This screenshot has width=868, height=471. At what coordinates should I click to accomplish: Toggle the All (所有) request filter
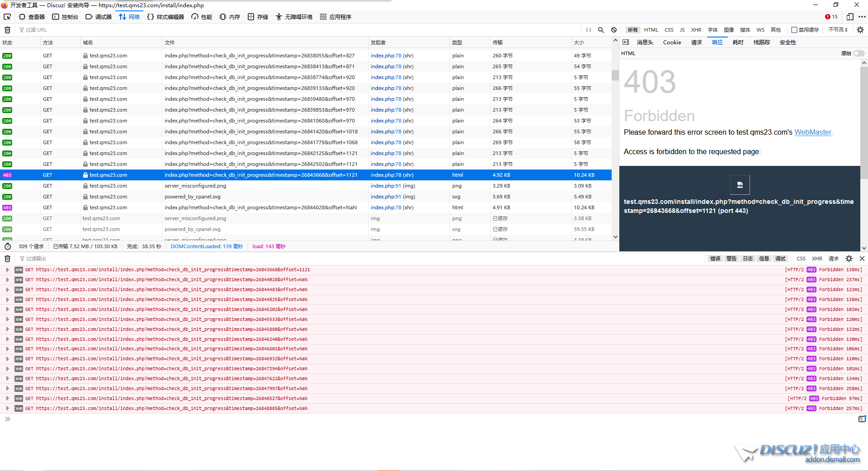pos(632,30)
